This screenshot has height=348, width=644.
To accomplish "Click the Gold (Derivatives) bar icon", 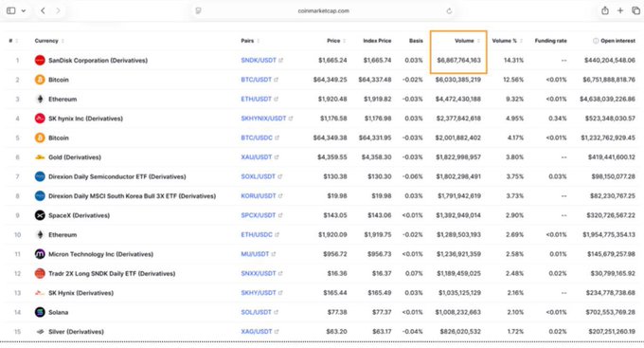I will pos(40,157).
